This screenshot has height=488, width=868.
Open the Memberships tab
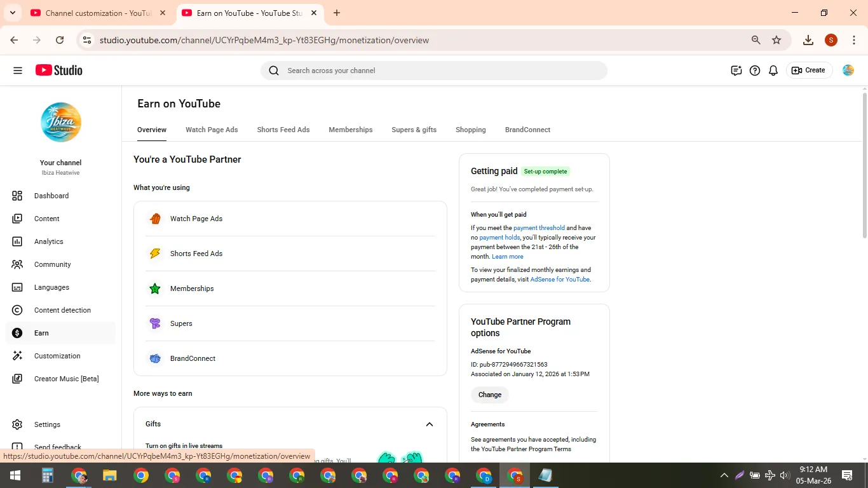[351, 130]
